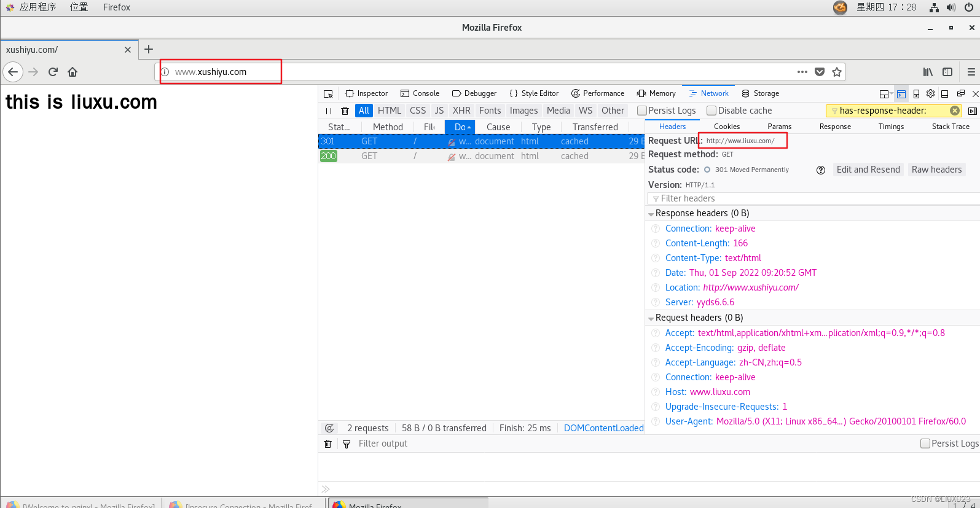Sort requests by the Transferred column
Image resolution: width=980 pixels, height=508 pixels.
[595, 127]
